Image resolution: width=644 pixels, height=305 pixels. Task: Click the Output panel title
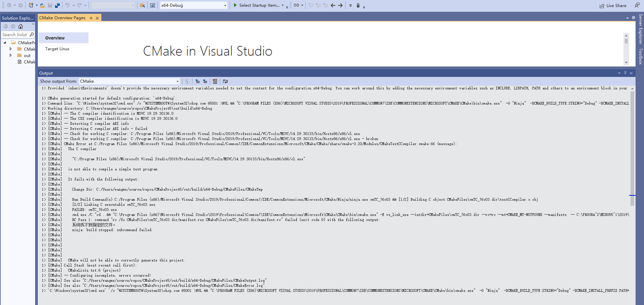[46, 73]
